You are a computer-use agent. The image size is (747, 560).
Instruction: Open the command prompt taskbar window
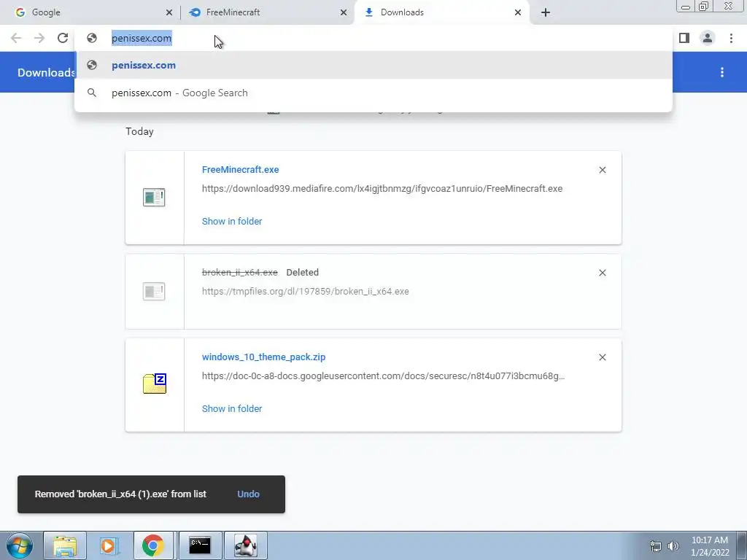[x=200, y=545]
